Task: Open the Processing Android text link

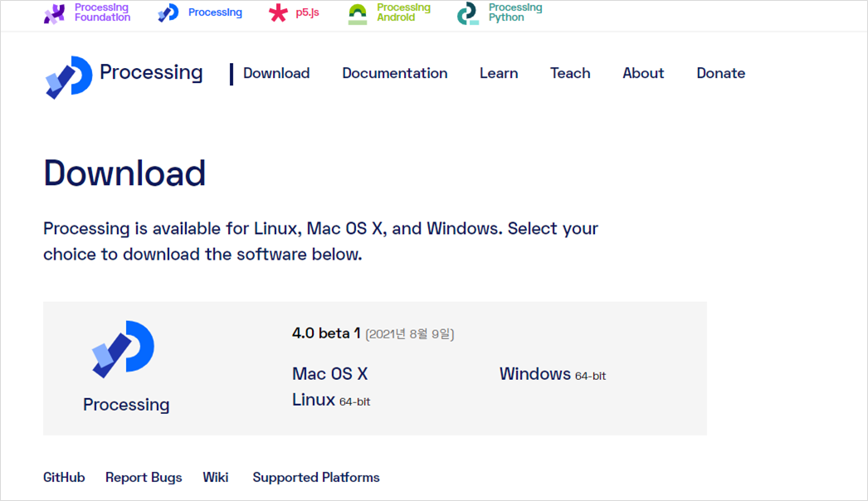Action: tap(403, 12)
